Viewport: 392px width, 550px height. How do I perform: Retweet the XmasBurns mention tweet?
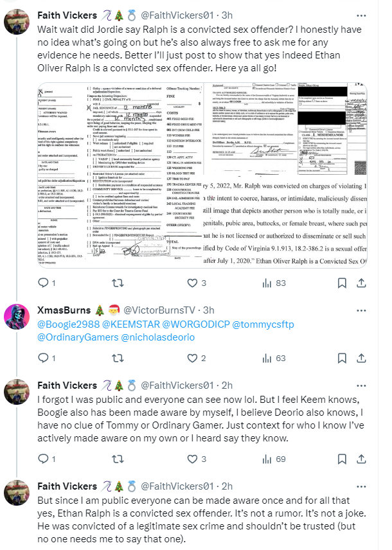click(x=118, y=358)
